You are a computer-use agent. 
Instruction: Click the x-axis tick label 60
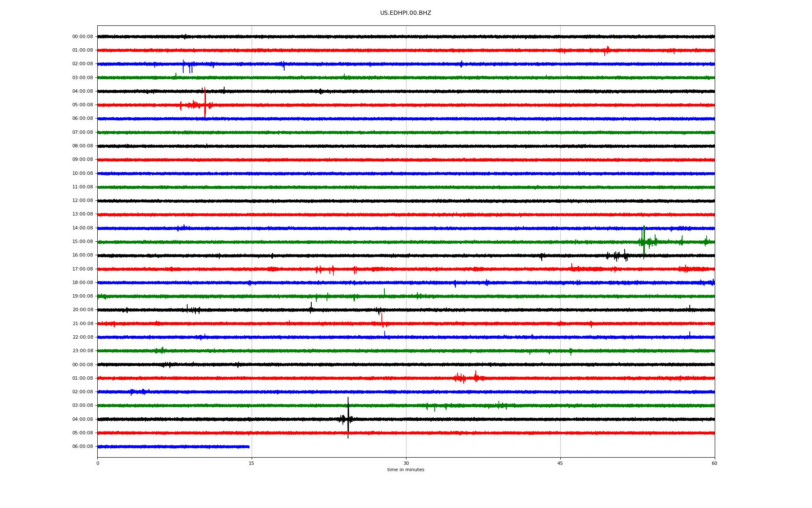714,464
